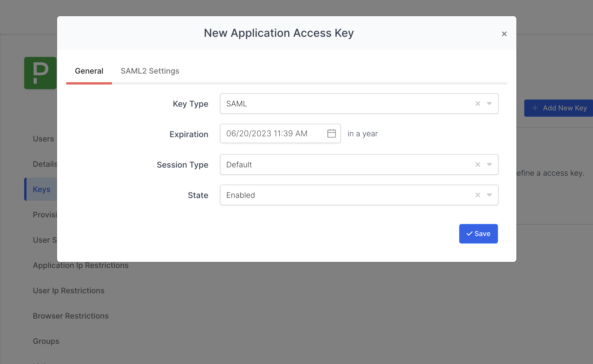Screen dimensions: 593x364
Task: Open Application Ip Restrictions in sidebar
Action: click(x=81, y=265)
